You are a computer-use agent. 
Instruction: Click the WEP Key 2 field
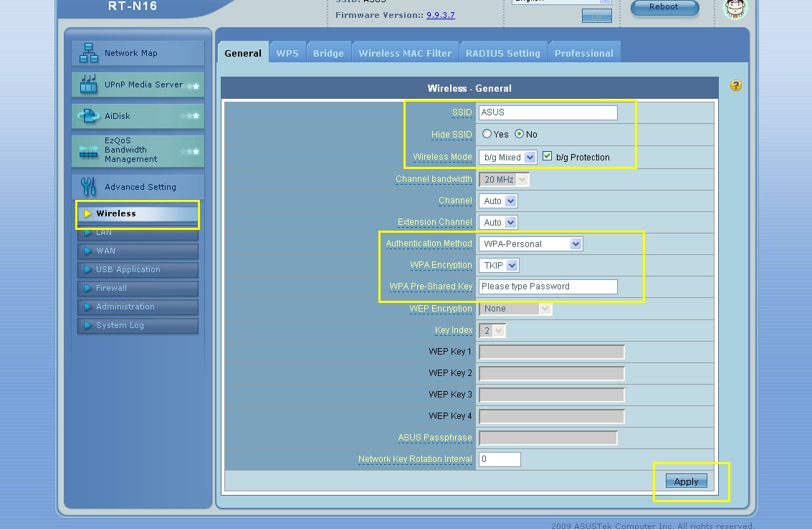[x=552, y=373]
